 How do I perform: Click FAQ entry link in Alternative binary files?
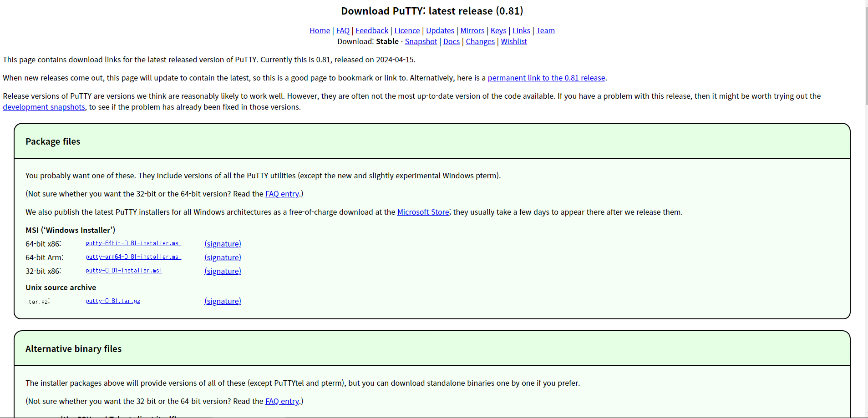tap(282, 401)
